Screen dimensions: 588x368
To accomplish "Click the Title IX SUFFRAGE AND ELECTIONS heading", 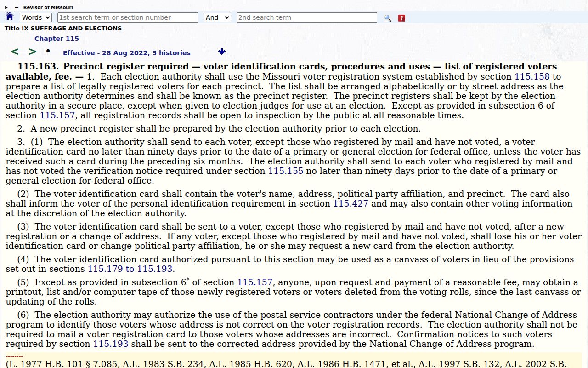I will (63, 28).
